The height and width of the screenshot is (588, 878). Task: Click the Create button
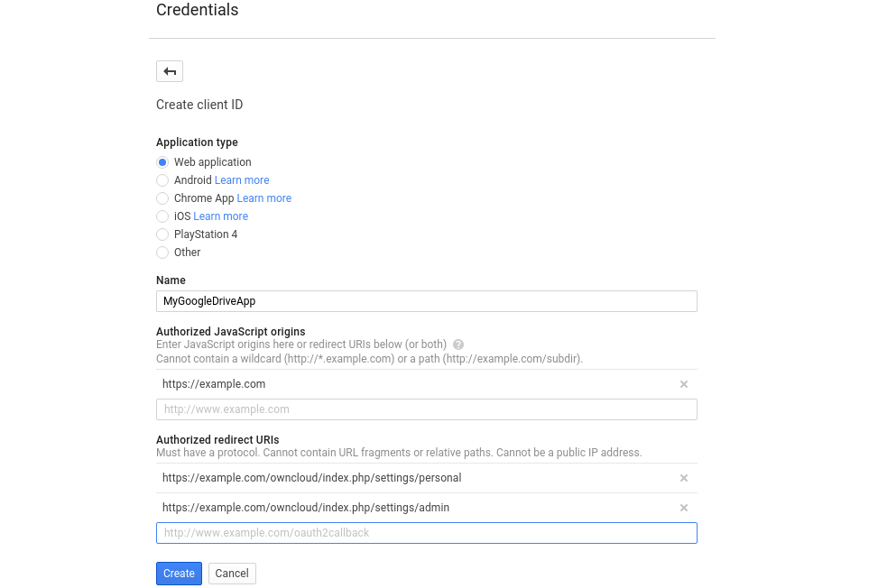[x=179, y=574]
